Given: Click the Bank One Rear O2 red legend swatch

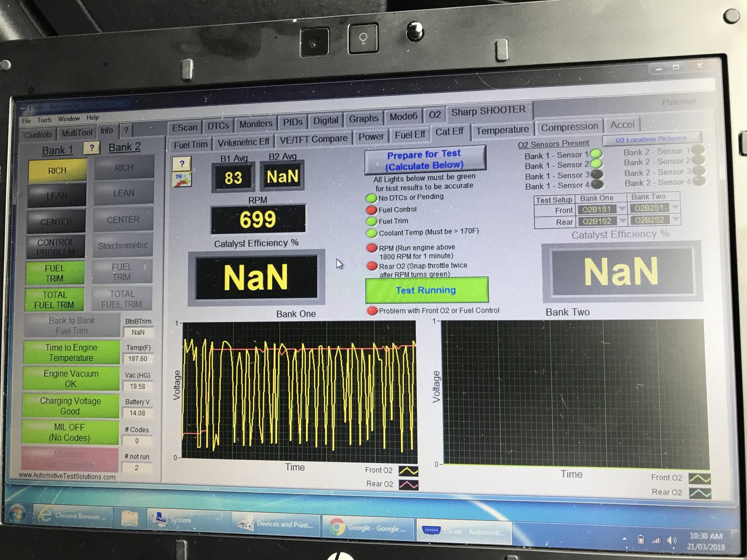Looking at the screenshot, I should coord(409,485).
